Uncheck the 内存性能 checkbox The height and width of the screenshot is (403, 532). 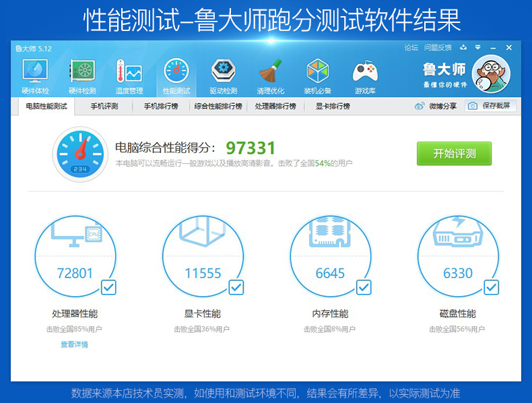[x=364, y=288]
